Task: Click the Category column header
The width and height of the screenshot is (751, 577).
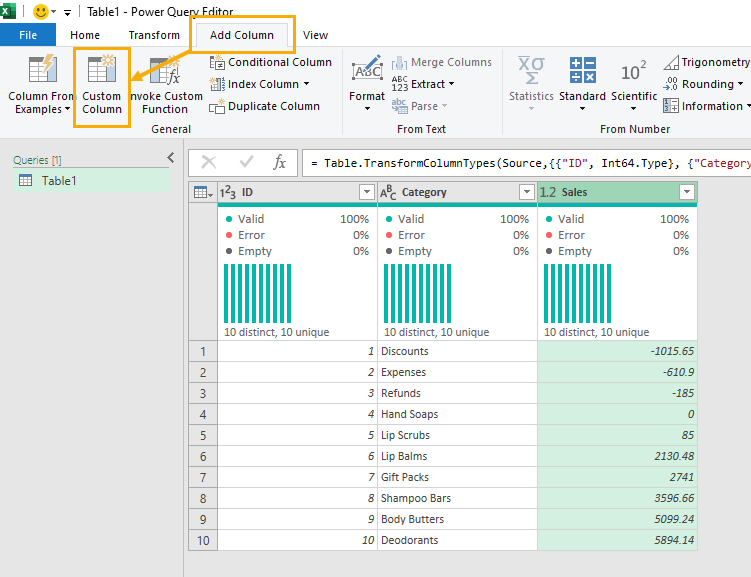Action: tap(457, 192)
